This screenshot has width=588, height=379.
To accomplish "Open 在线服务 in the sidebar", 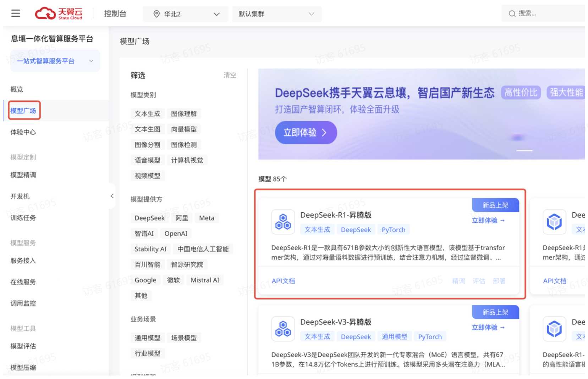I will point(23,282).
